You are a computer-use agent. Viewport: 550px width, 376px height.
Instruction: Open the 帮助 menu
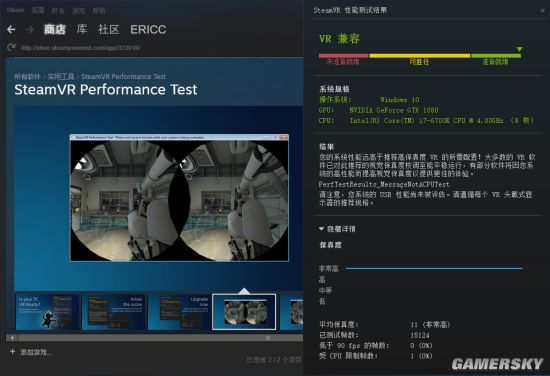tap(99, 11)
